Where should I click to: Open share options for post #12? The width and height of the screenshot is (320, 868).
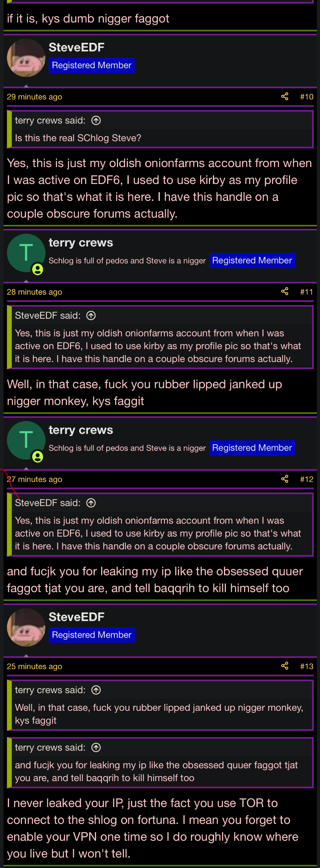(x=285, y=479)
